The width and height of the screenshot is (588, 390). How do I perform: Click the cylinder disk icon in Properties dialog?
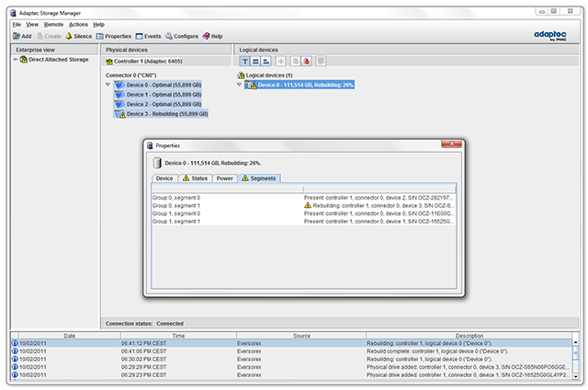click(x=157, y=163)
